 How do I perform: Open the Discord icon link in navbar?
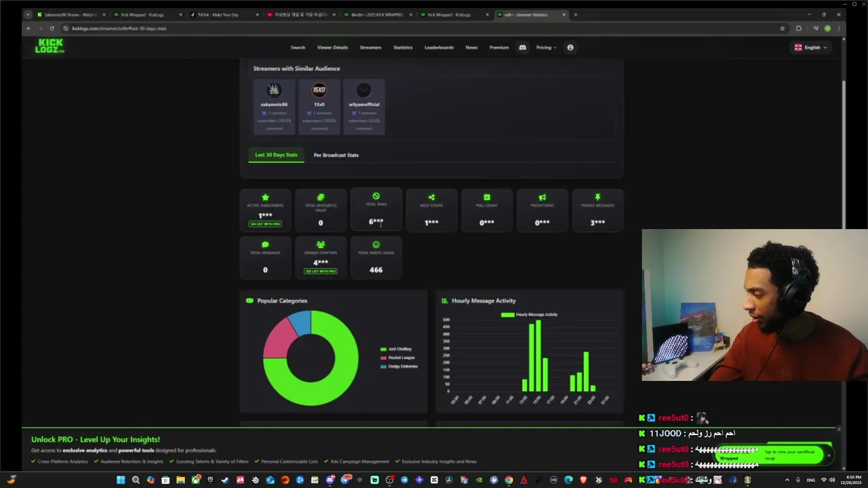coord(522,47)
